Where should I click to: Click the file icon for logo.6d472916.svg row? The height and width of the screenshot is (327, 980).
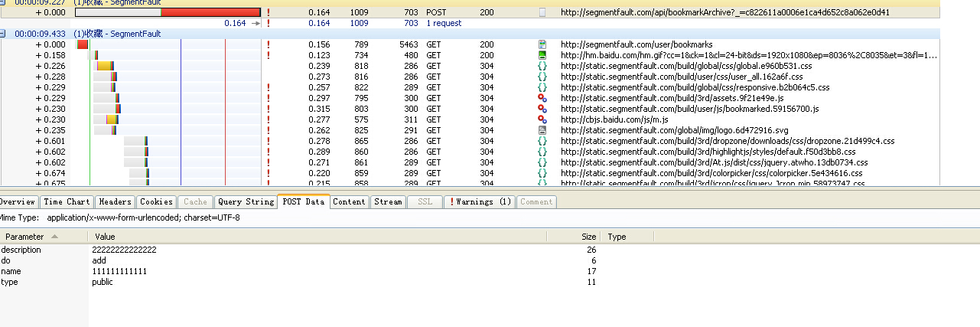[542, 130]
